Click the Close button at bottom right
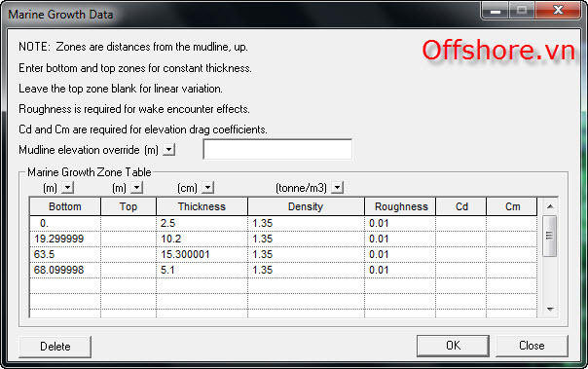Image resolution: width=588 pixels, height=369 pixels. pos(532,346)
